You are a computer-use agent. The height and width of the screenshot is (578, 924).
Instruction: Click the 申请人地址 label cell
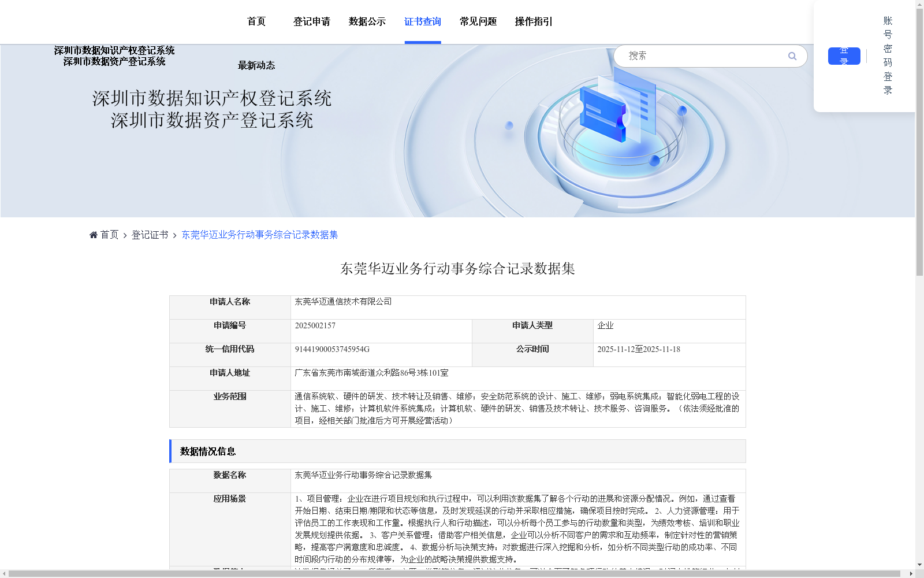click(x=230, y=379)
